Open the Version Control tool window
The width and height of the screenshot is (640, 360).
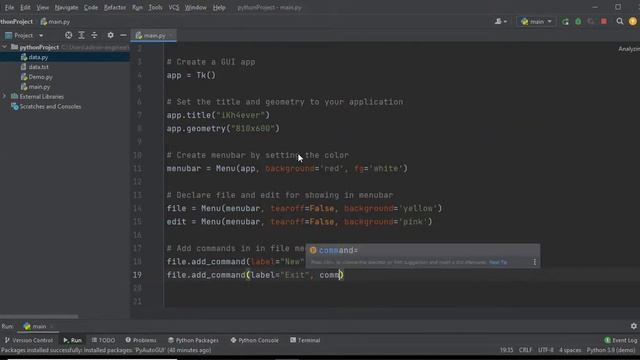point(29,340)
